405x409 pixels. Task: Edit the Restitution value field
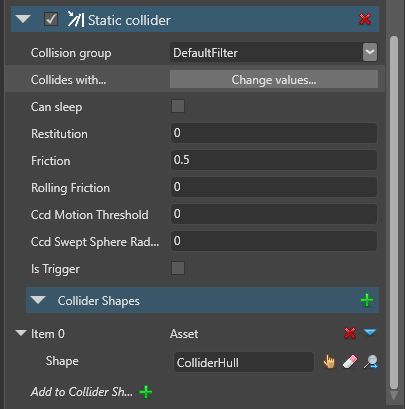point(274,133)
